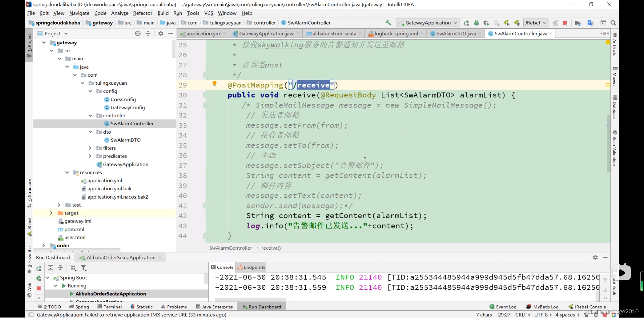Toggle the Problems tool window
644x318 pixels.
[174, 307]
